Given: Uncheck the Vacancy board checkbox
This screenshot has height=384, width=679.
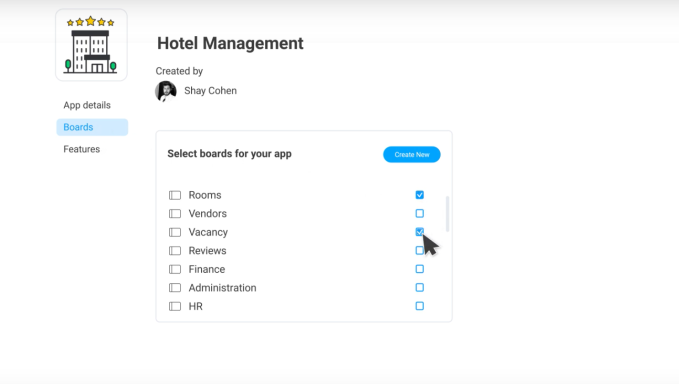Looking at the screenshot, I should 420,232.
